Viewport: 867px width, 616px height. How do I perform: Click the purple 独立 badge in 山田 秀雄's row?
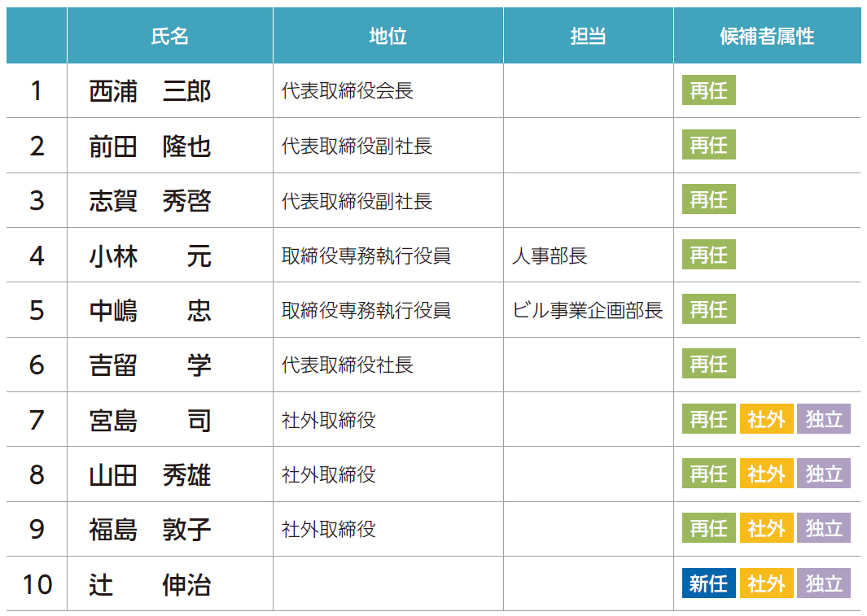[x=823, y=474]
